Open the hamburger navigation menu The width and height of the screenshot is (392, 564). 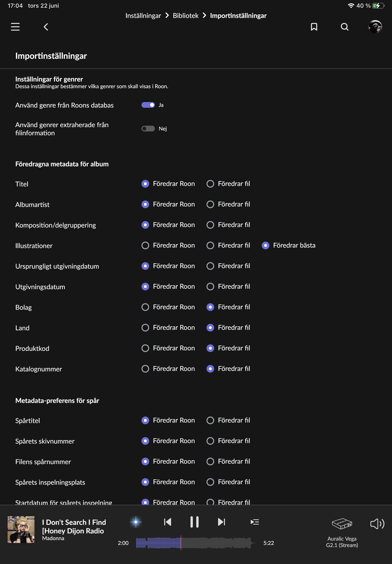[x=15, y=27]
